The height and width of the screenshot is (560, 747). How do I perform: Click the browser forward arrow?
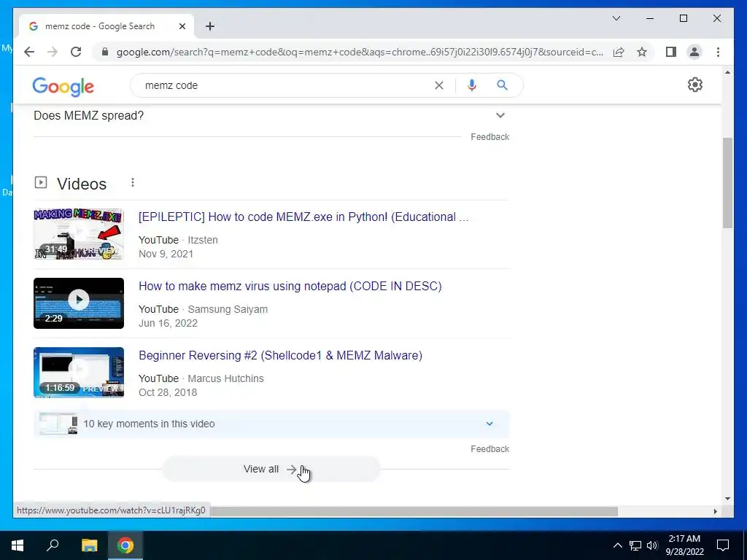53,52
